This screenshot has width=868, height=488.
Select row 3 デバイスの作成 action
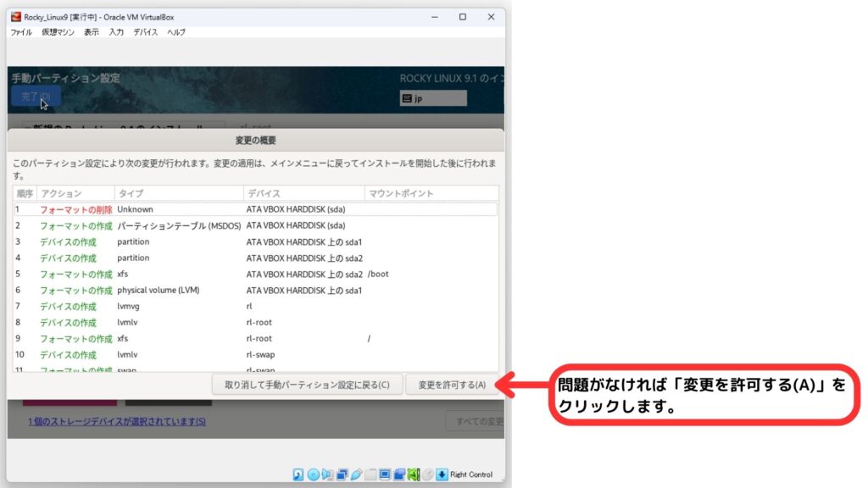point(68,241)
